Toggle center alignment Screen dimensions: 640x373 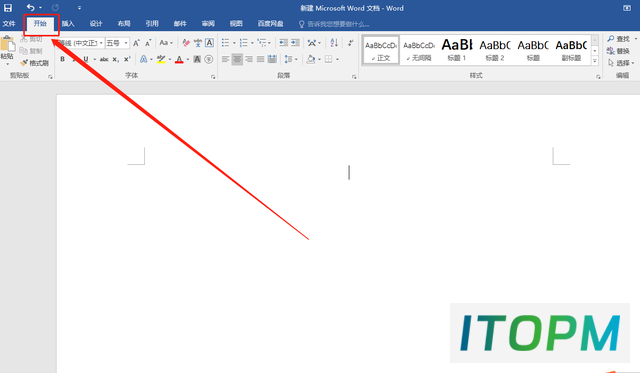coord(237,59)
